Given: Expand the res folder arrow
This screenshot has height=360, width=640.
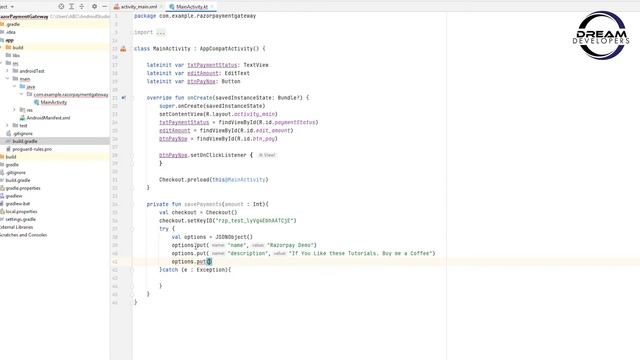Looking at the screenshot, I should point(15,110).
